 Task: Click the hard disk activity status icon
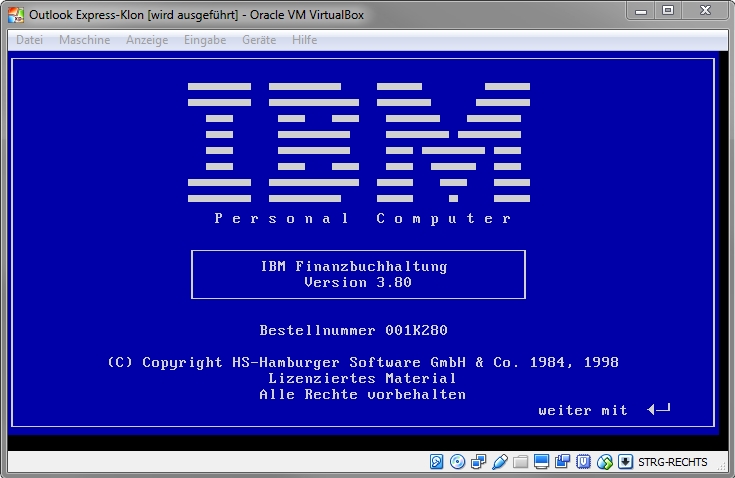tap(436, 462)
